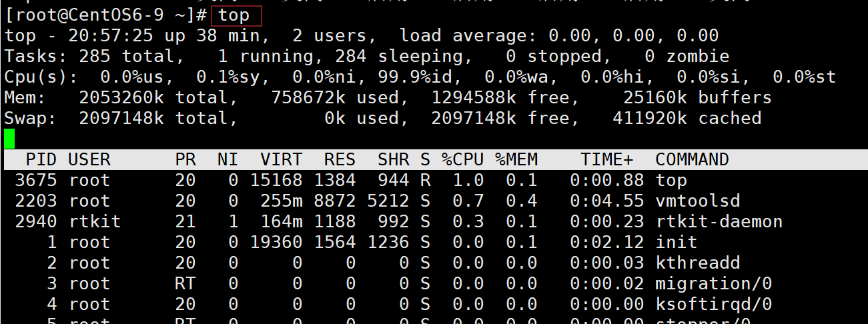868x324 pixels.
Task: Select the kthreadd command name
Action: pos(698,263)
